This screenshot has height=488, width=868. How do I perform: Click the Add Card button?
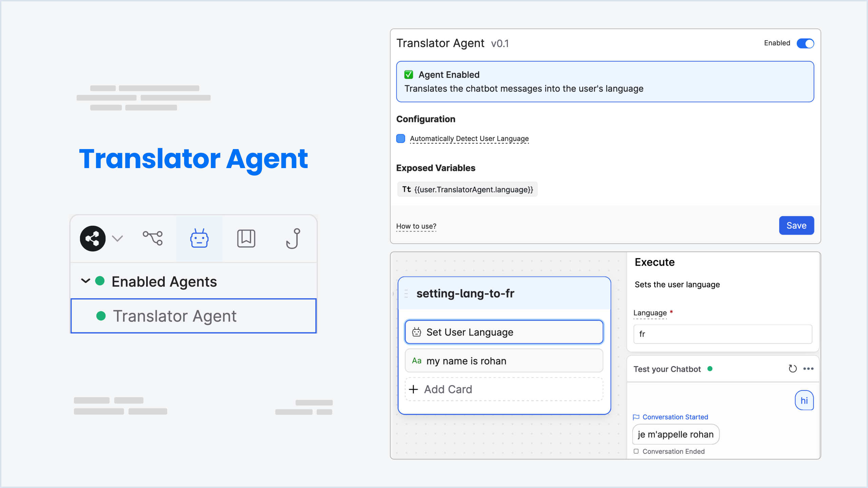tap(504, 389)
